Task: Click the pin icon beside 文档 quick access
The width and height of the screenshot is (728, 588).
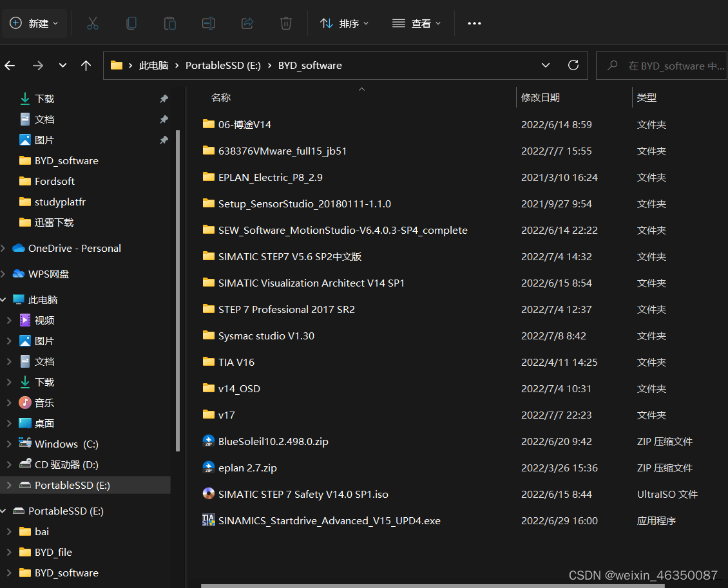Action: (x=164, y=119)
